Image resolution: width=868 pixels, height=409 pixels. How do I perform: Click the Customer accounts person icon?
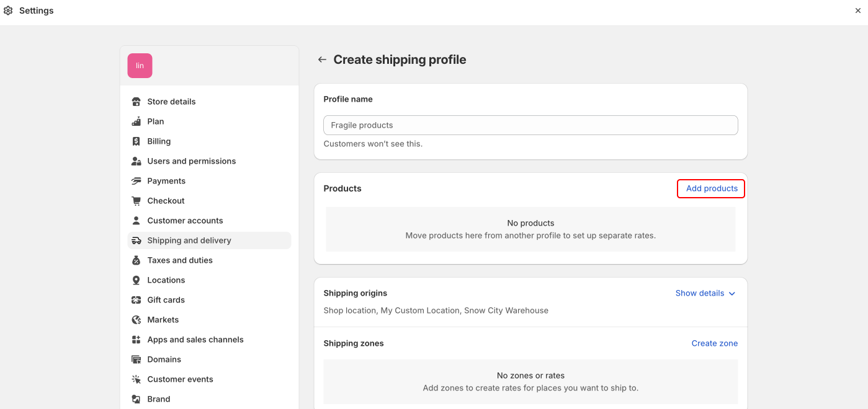click(x=136, y=221)
